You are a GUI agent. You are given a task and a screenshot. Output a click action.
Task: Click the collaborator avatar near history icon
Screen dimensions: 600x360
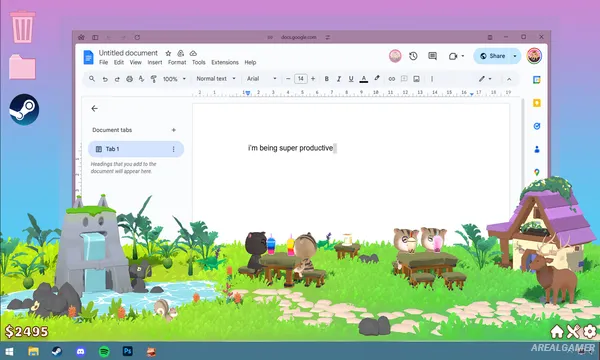[395, 56]
